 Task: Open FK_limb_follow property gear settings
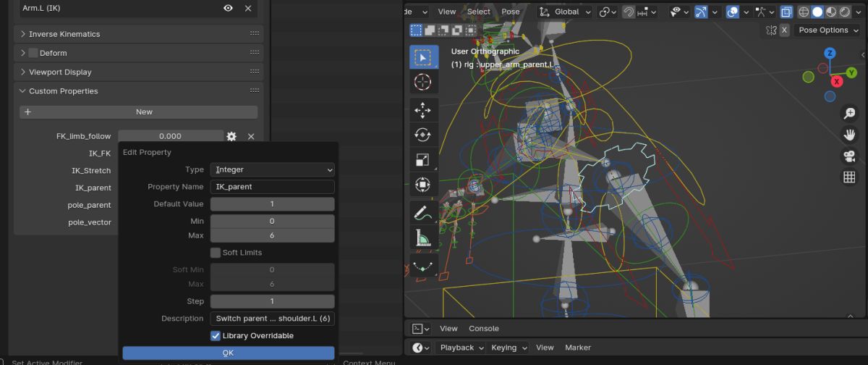(231, 136)
